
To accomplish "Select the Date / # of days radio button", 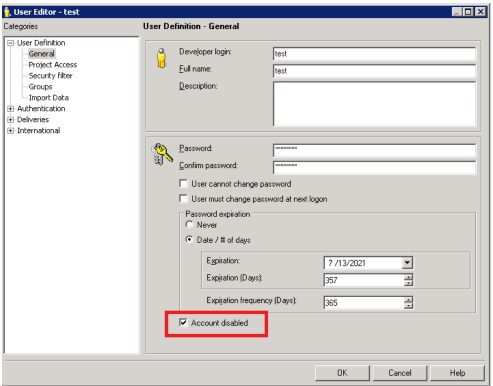I will [189, 240].
